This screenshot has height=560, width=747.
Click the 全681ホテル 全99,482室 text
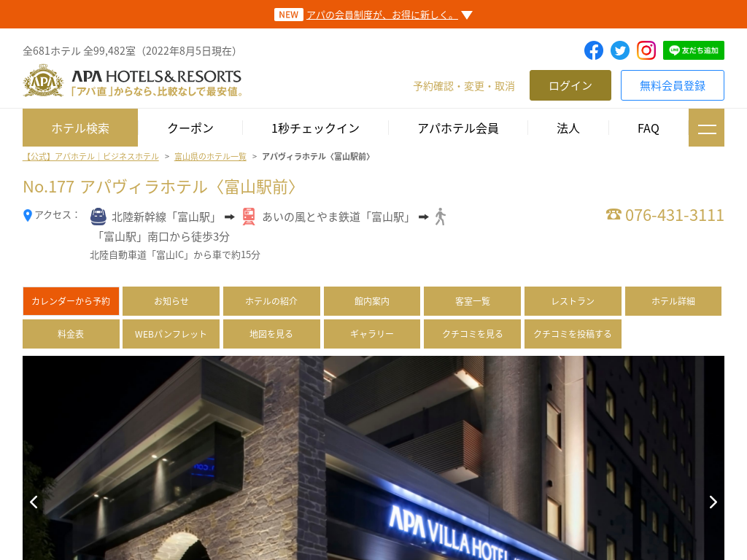click(x=130, y=51)
